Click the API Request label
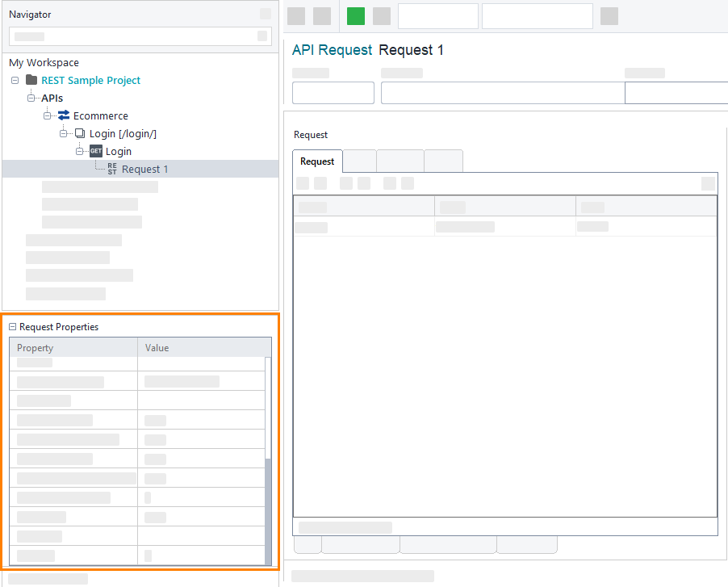The image size is (728, 587). [332, 49]
